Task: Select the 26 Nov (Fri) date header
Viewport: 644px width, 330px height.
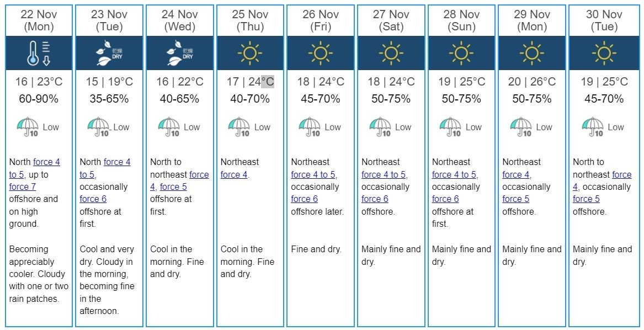Action: [x=321, y=20]
